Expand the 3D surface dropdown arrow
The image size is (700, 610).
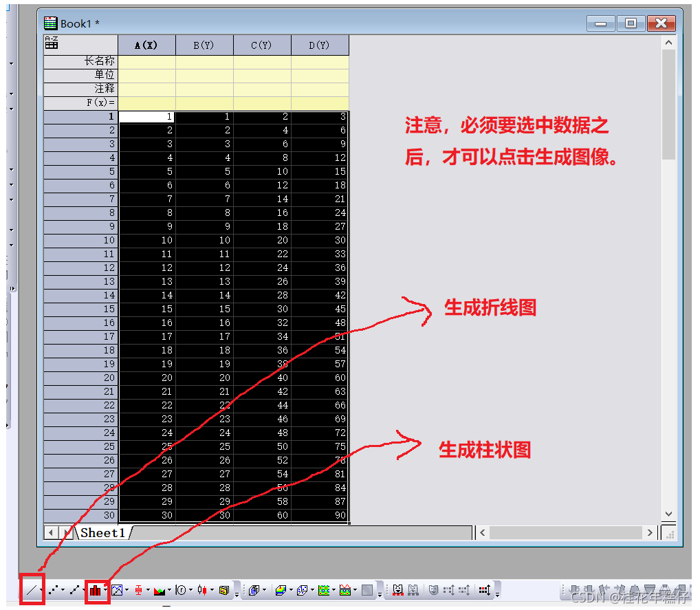point(291,590)
